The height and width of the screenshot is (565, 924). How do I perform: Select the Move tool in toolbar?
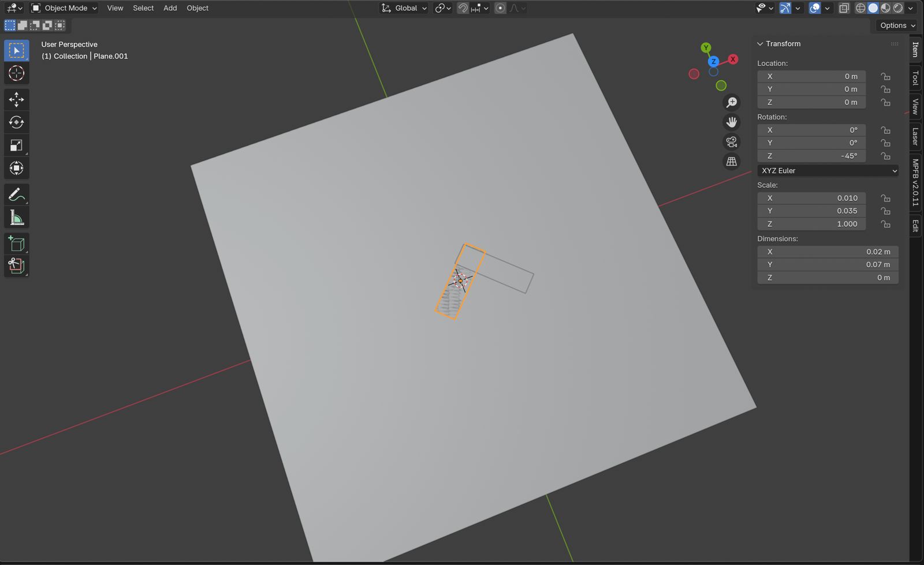pos(16,99)
